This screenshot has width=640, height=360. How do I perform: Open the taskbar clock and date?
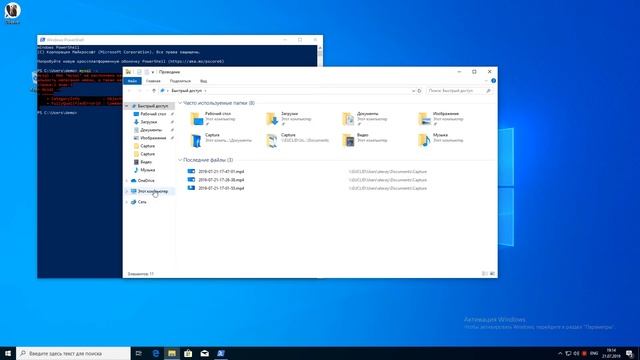tap(611, 353)
